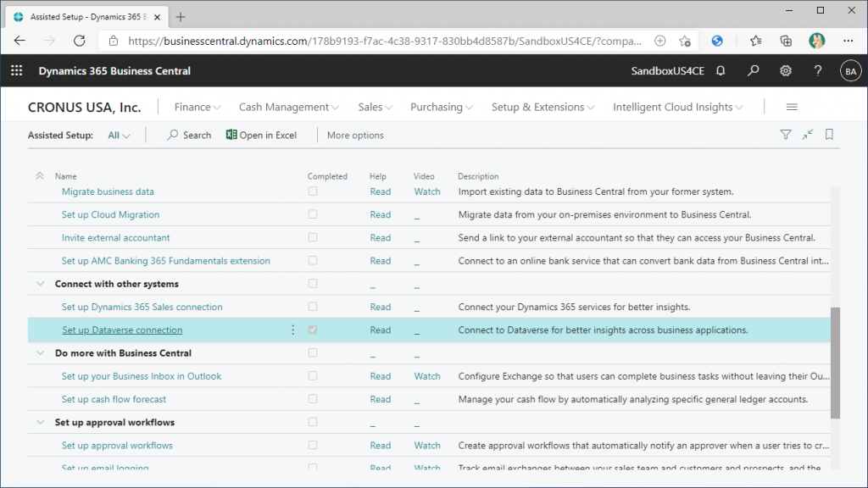This screenshot has width=868, height=488.
Task: Click the Completed column header
Action: pyautogui.click(x=328, y=176)
